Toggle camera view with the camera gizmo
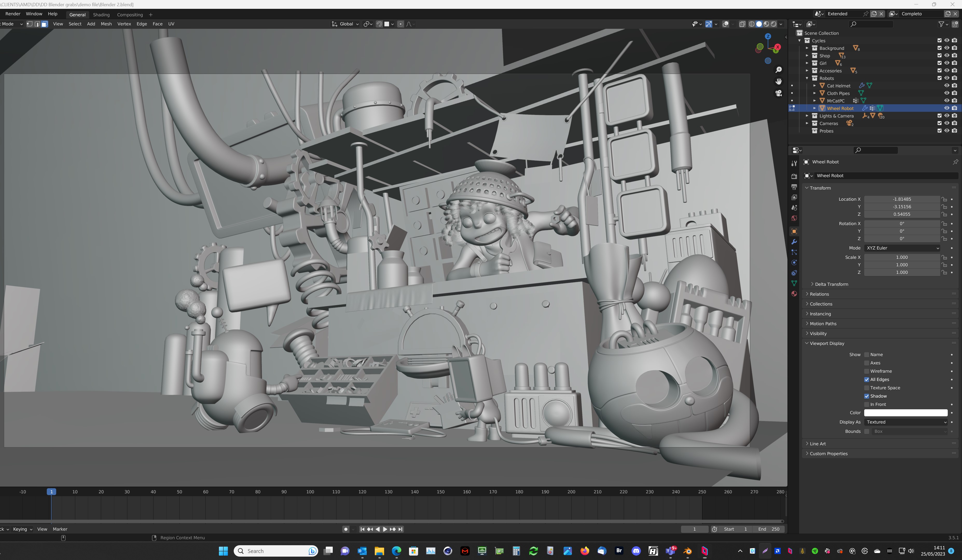 [778, 93]
